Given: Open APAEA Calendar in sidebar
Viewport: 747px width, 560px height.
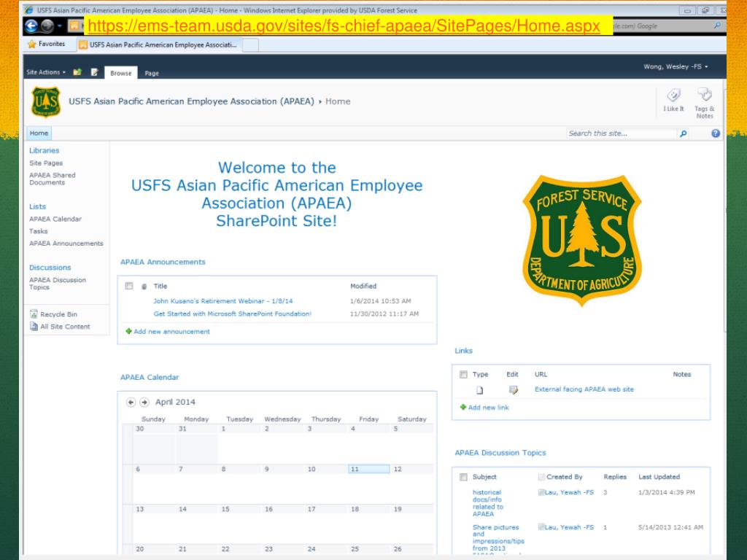Looking at the screenshot, I should [55, 219].
